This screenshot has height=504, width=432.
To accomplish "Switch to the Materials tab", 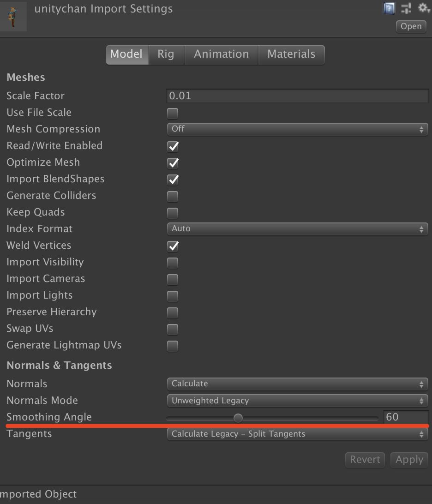I will point(291,54).
